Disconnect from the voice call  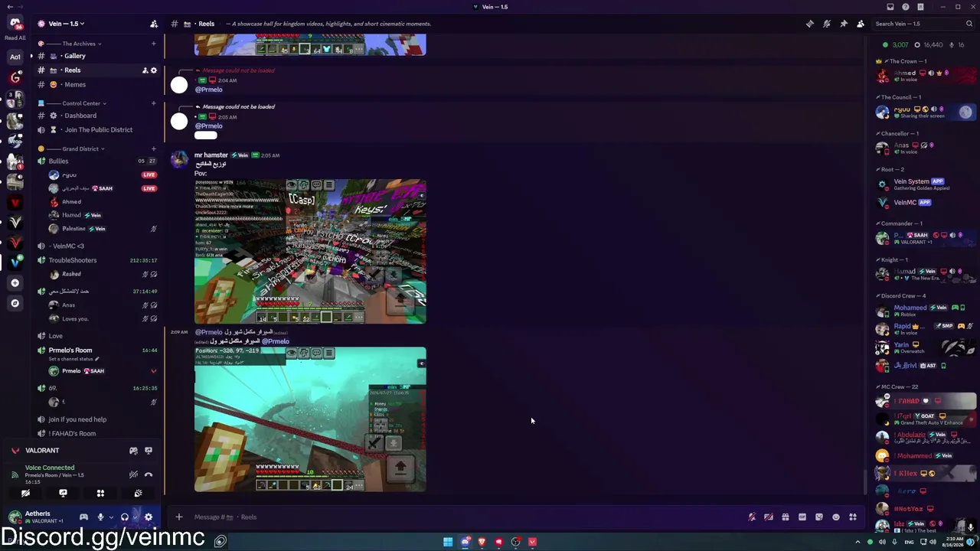click(149, 474)
